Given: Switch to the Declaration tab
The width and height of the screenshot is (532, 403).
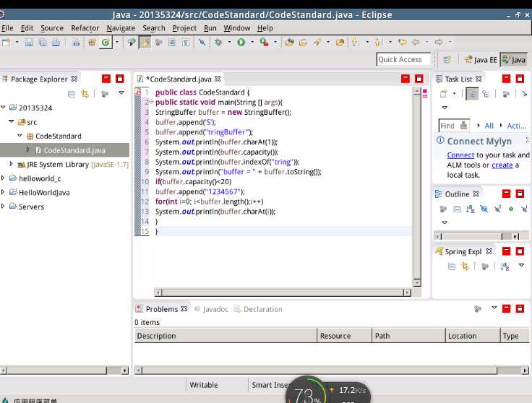Looking at the screenshot, I should coord(258,309).
